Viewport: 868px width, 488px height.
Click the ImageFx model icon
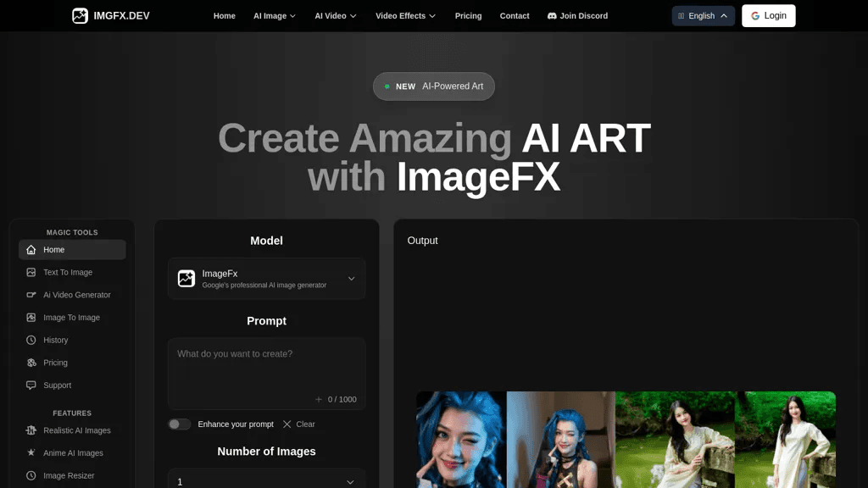pyautogui.click(x=186, y=278)
